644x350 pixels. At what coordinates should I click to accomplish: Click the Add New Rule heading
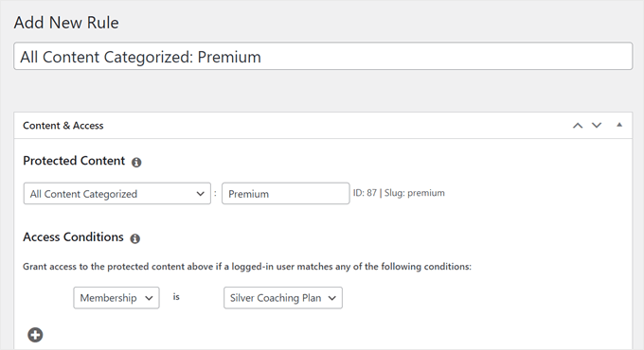click(x=66, y=23)
